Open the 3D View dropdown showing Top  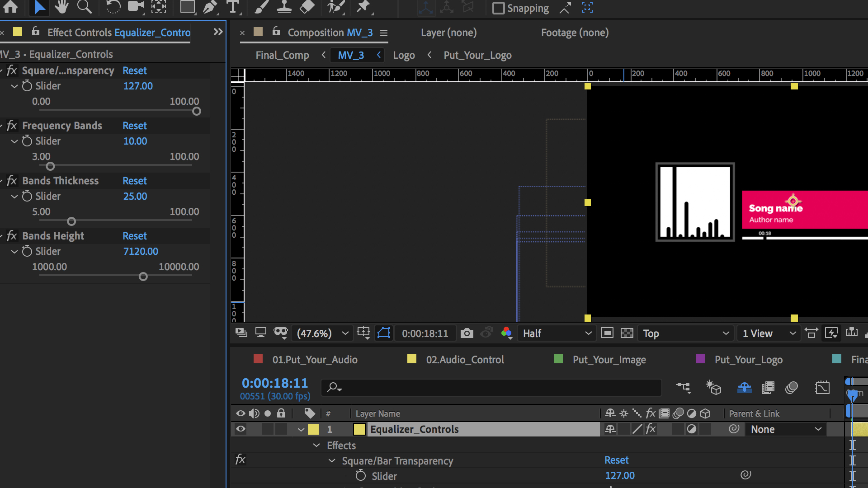click(x=685, y=333)
